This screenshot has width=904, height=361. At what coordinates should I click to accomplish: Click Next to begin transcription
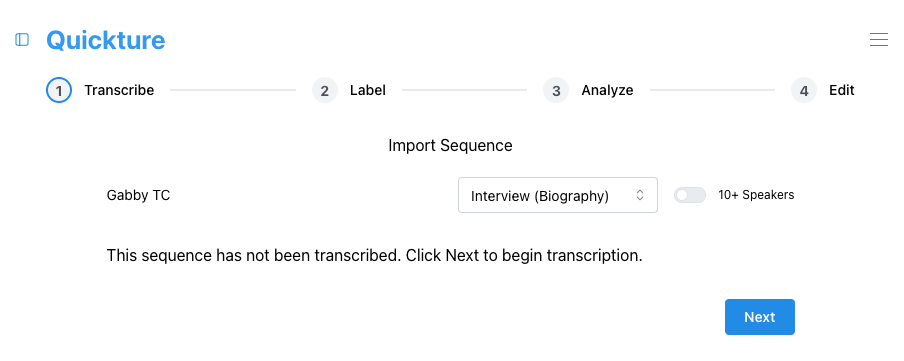coord(759,317)
